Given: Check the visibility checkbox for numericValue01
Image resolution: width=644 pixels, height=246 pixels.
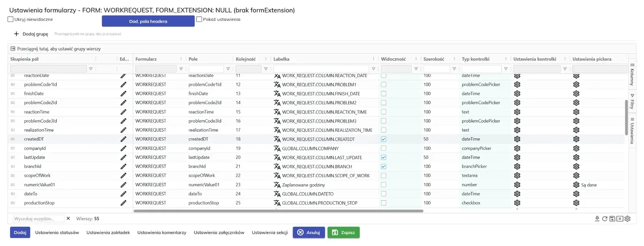Looking at the screenshot, I should 384,185.
